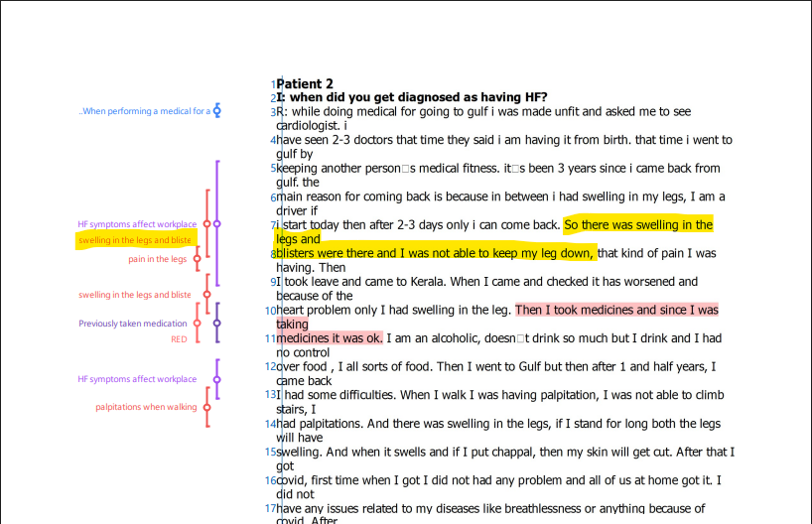Open the '..When performing a medical for a' code label
The width and height of the screenshot is (812, 524).
tap(144, 111)
